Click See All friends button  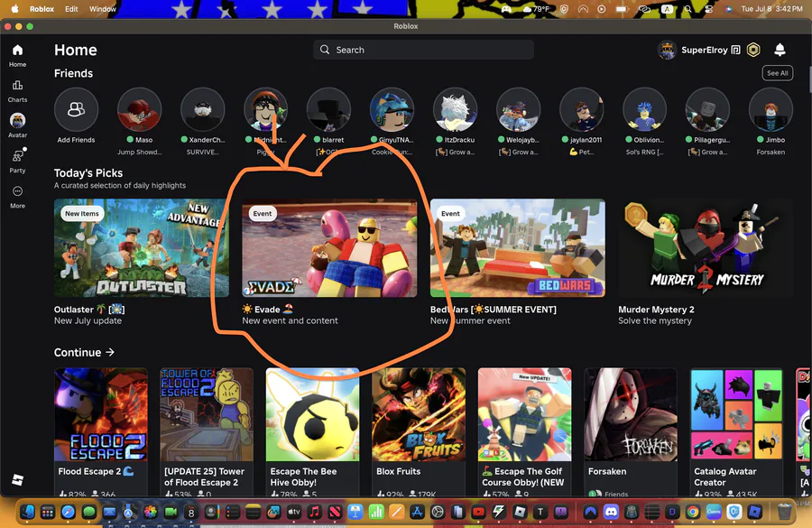[x=778, y=73]
